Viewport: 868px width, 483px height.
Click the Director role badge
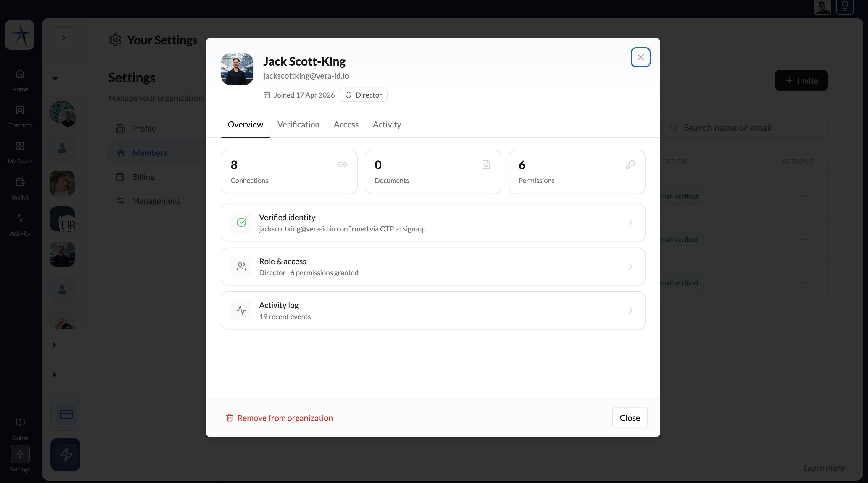[x=363, y=95]
